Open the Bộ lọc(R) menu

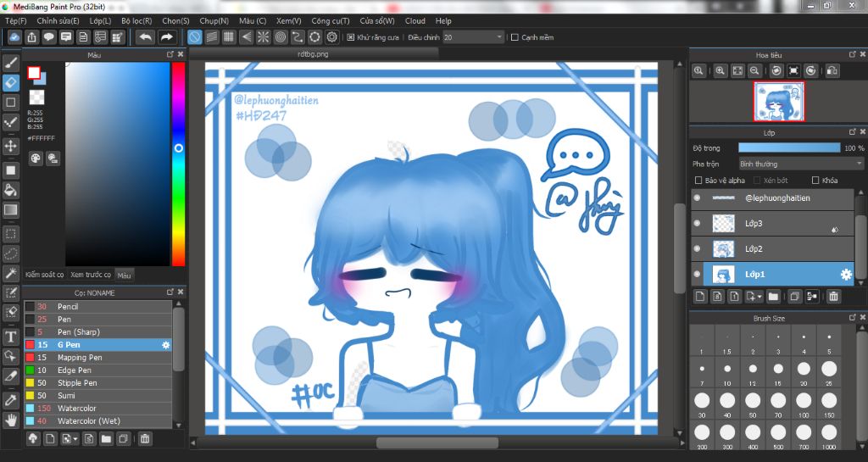[136, 20]
